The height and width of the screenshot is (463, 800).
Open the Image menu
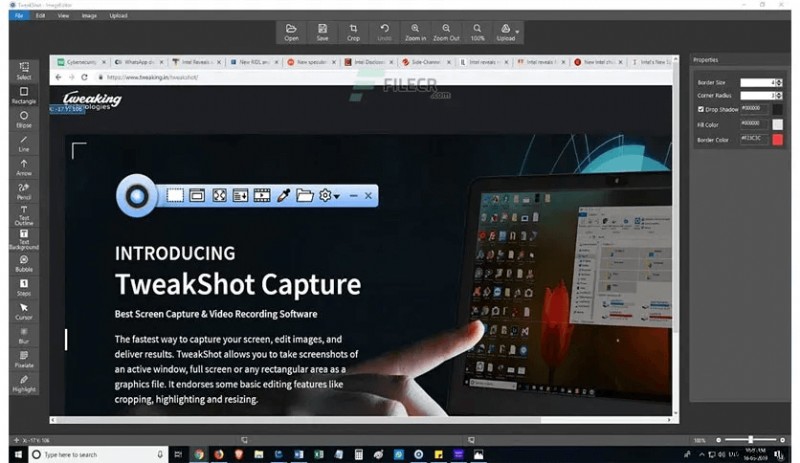point(89,15)
